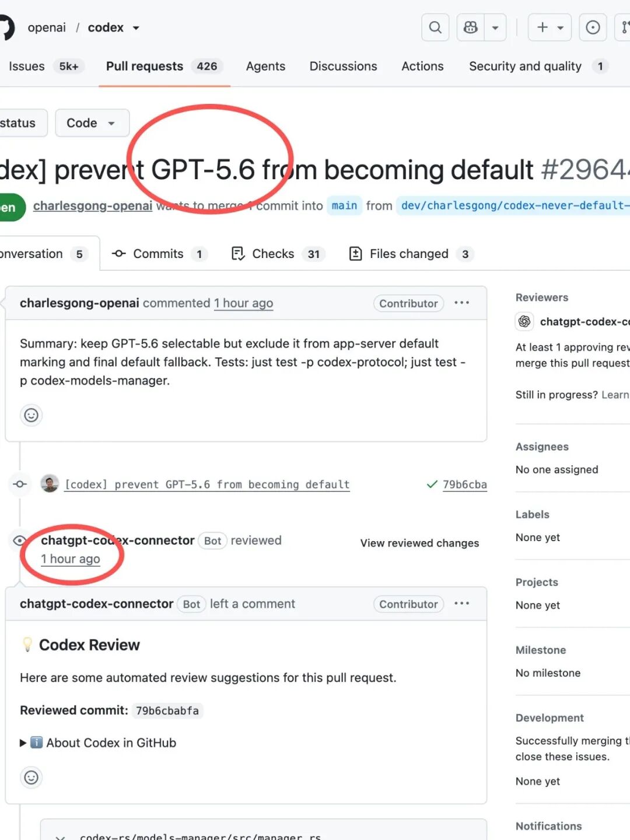Image resolution: width=630 pixels, height=840 pixels.
Task: Open the Copilot icon button
Action: [x=471, y=27]
